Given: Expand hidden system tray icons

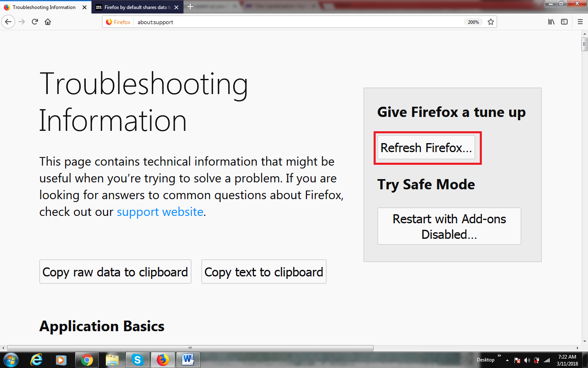Looking at the screenshot, I should pyautogui.click(x=507, y=360).
